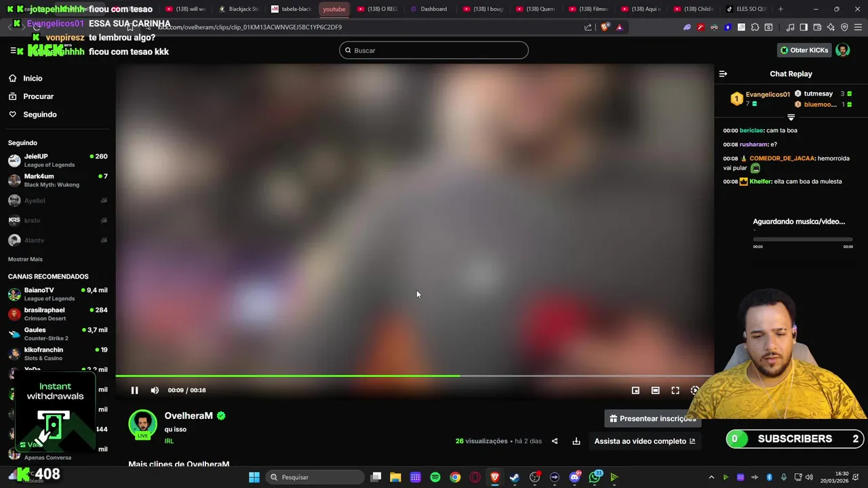Expand Mostrar Mais followed list
This screenshot has height=488, width=868.
pyautogui.click(x=25, y=260)
